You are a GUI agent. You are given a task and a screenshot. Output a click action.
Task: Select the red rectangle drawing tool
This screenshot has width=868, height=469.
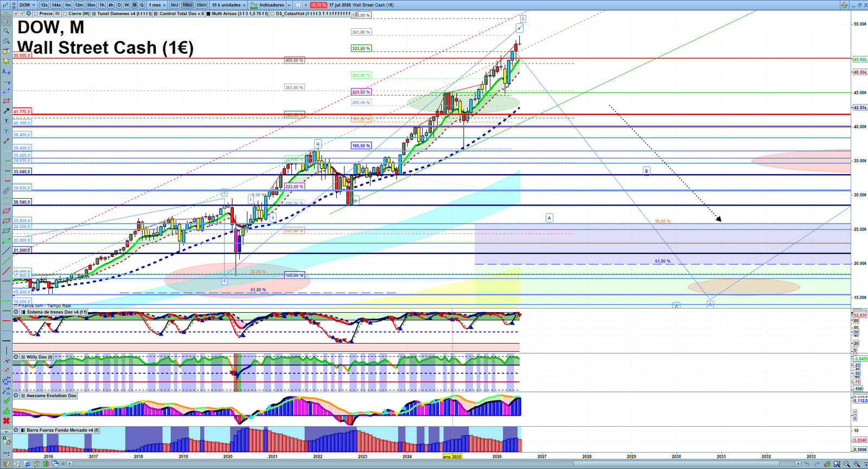7,101
